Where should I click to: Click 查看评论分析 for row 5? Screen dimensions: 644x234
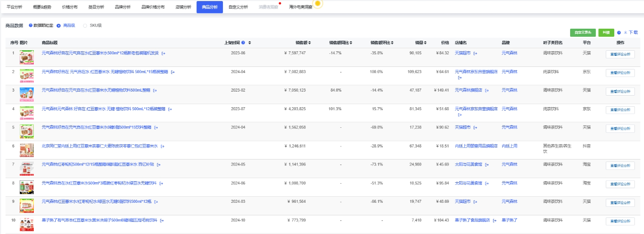point(620,128)
